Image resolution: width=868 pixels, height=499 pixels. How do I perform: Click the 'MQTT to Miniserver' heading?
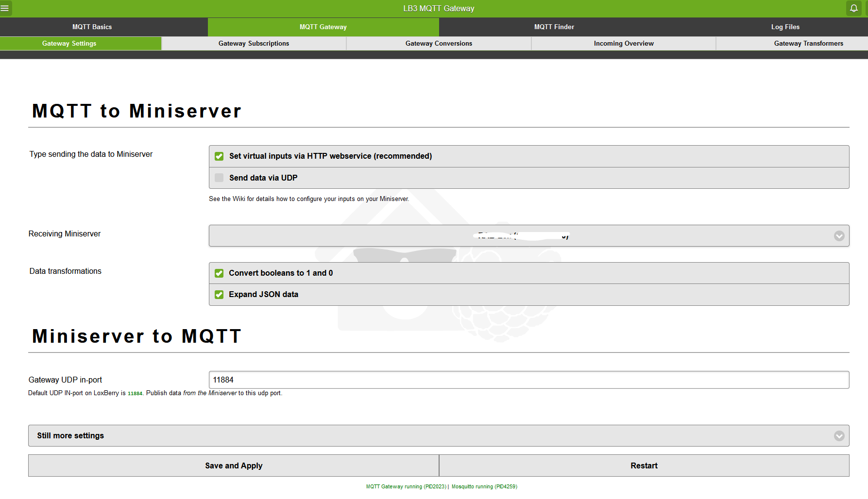coord(136,111)
